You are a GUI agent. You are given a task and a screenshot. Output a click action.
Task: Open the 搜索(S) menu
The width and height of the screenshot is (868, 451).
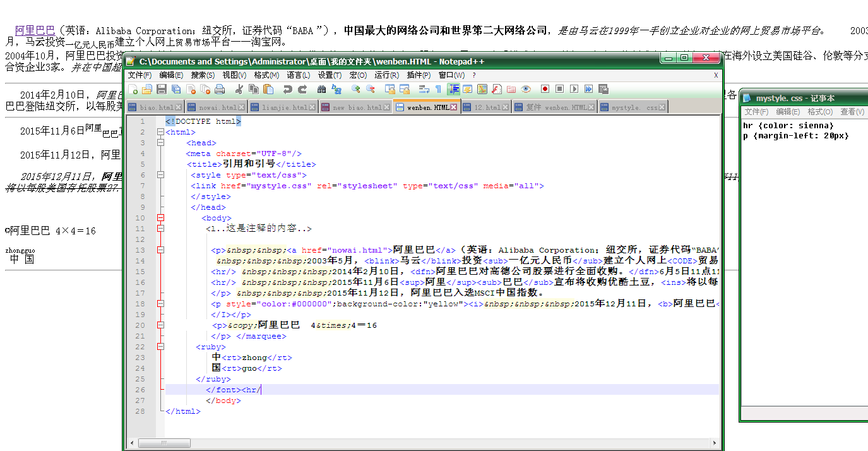click(x=203, y=75)
